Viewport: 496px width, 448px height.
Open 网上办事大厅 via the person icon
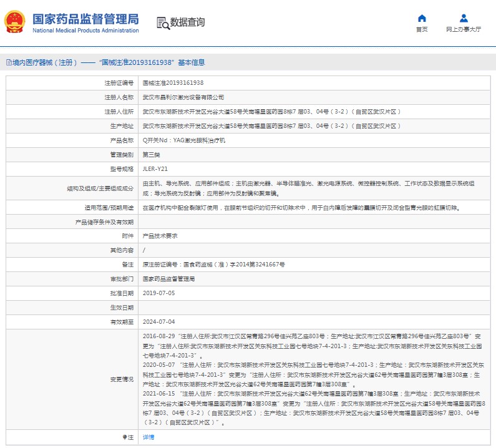click(463, 18)
